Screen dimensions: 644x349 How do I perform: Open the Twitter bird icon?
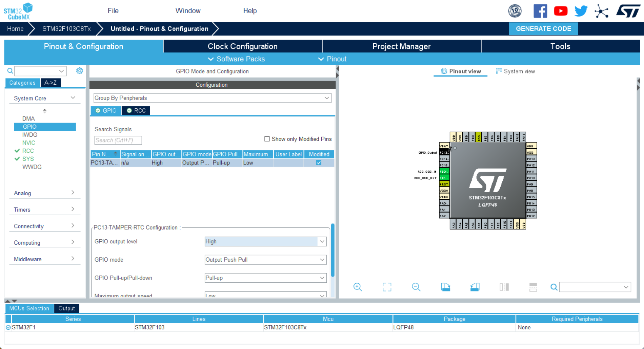click(581, 11)
